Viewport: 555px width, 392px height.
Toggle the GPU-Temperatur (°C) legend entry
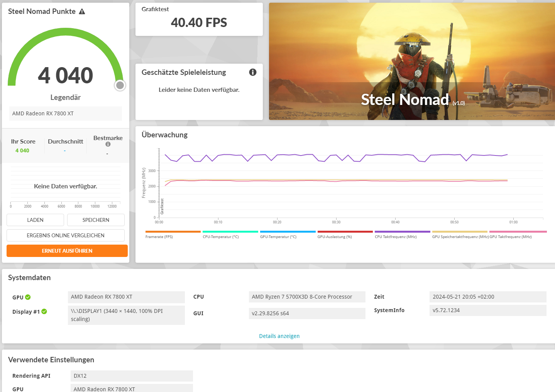click(x=288, y=235)
